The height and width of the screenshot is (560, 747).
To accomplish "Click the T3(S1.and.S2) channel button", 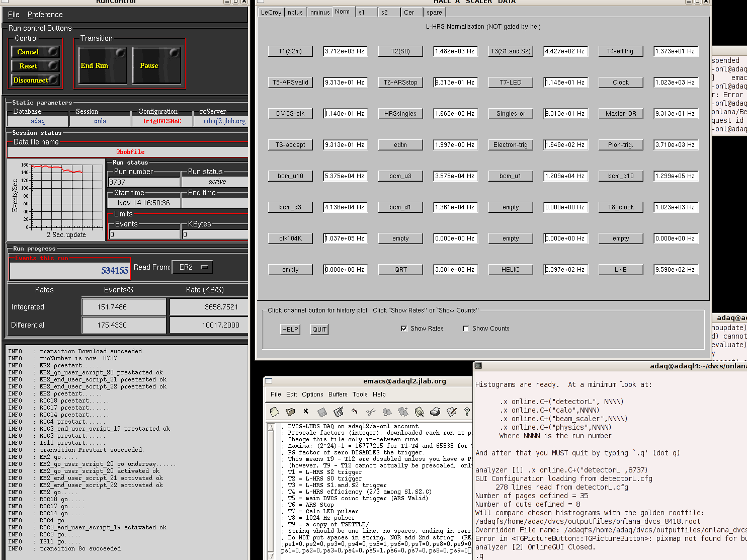I will click(511, 51).
